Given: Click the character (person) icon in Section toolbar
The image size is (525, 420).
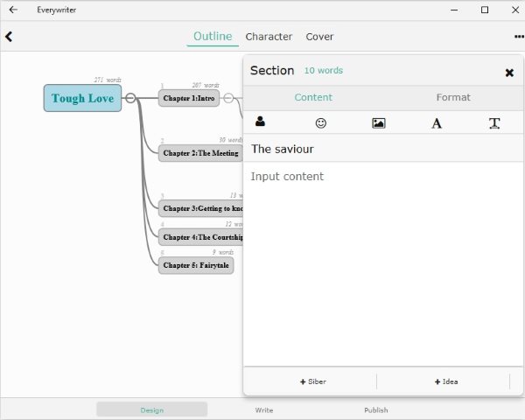Looking at the screenshot, I should [x=260, y=123].
